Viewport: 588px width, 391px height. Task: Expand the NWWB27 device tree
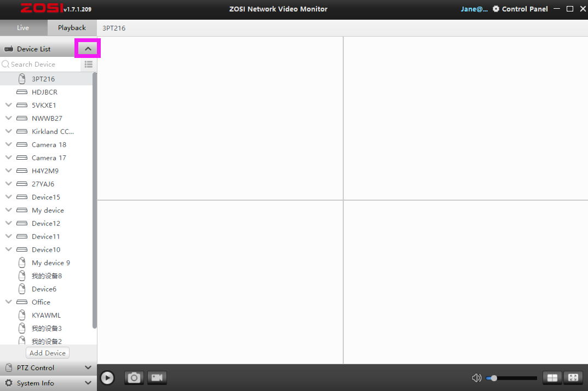point(9,118)
